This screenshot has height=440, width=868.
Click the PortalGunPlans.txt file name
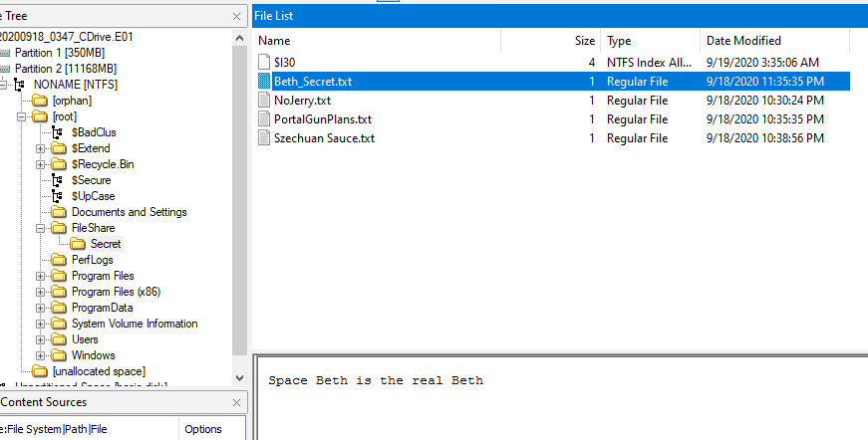click(x=323, y=119)
